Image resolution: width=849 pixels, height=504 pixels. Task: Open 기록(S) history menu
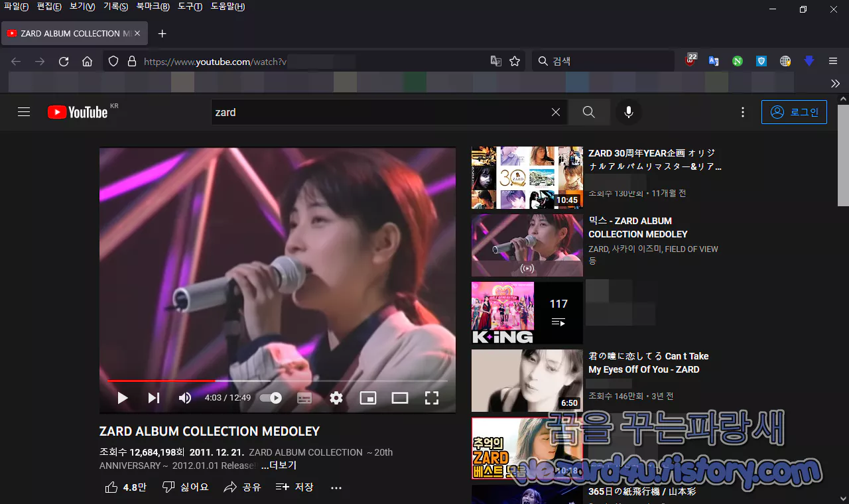click(115, 7)
